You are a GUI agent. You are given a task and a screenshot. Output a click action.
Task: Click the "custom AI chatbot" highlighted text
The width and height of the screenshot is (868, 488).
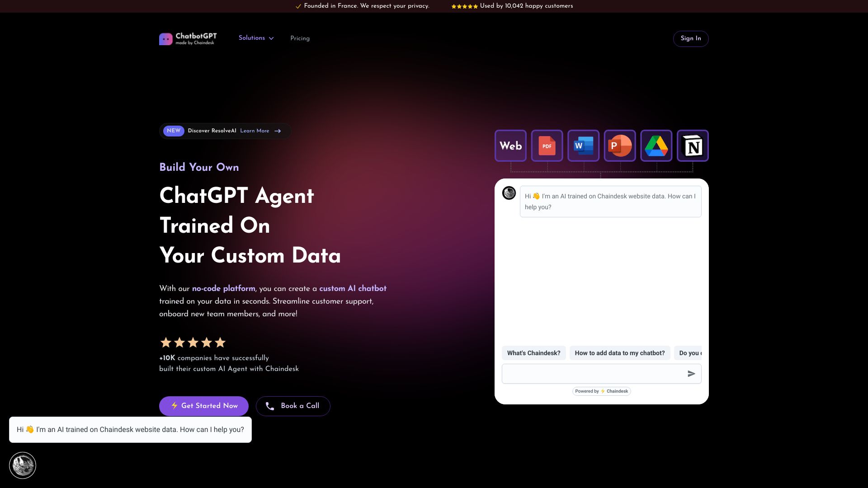tap(353, 288)
